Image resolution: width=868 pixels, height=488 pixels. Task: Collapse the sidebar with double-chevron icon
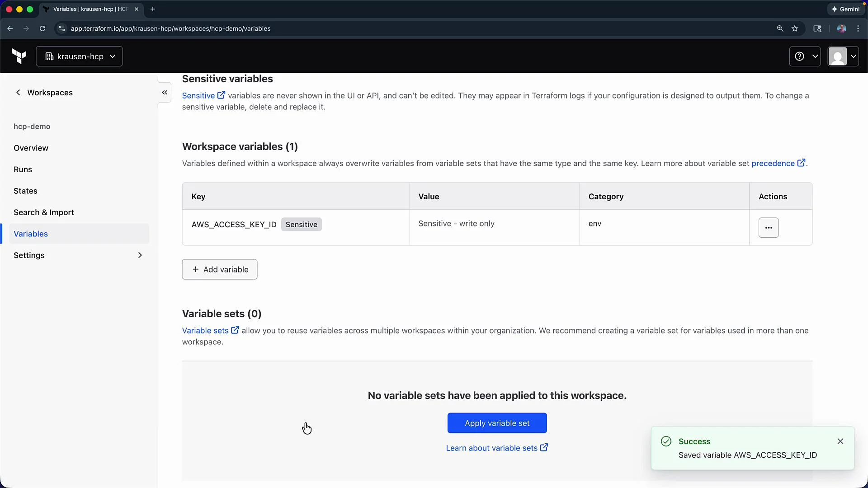coord(165,93)
